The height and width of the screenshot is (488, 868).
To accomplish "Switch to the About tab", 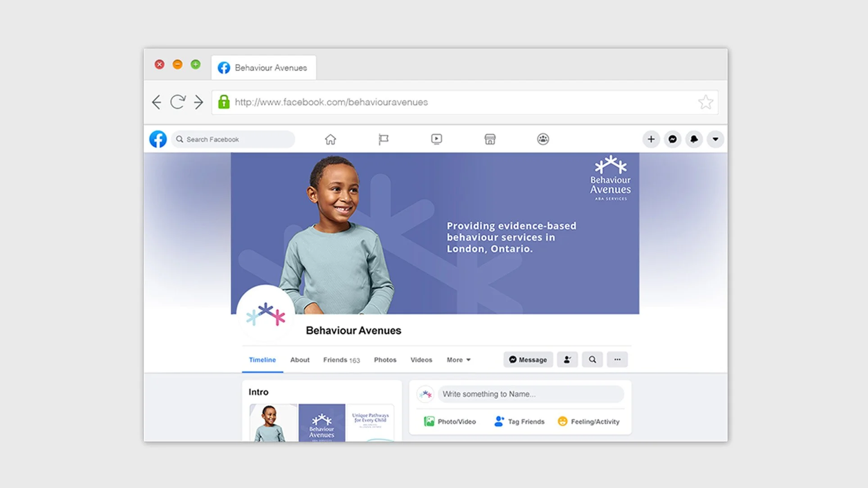I will 300,360.
